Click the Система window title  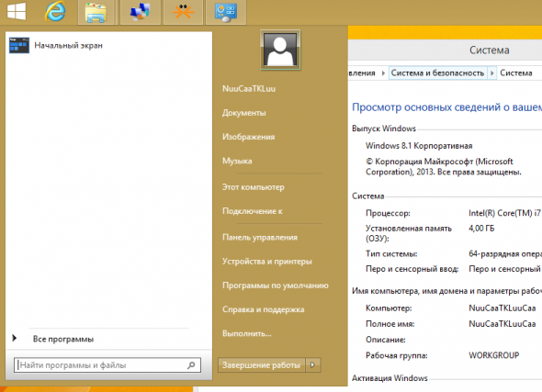[x=489, y=50]
